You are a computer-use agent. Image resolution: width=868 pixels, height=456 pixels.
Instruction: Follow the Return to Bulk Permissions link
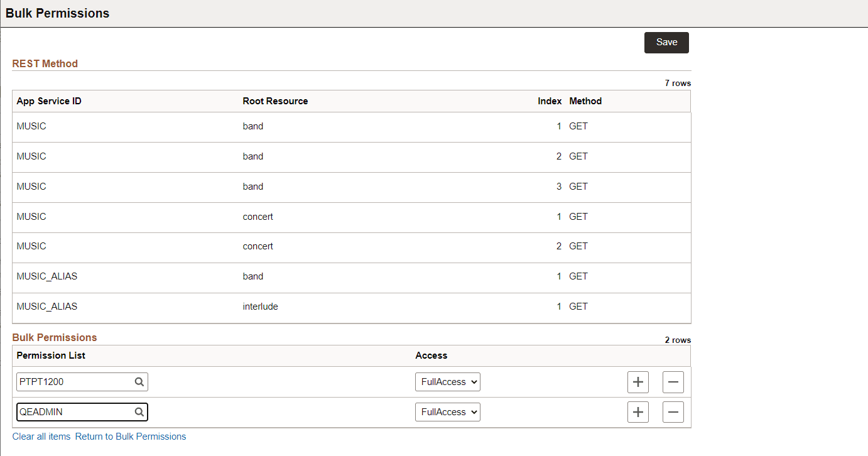click(x=131, y=436)
